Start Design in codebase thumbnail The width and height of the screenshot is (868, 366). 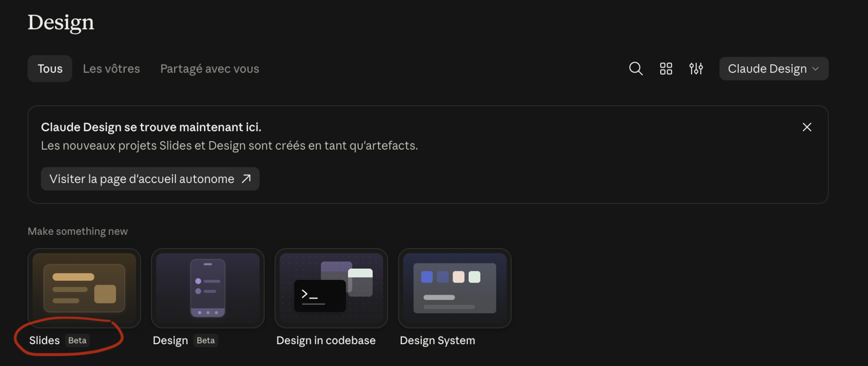click(x=331, y=288)
